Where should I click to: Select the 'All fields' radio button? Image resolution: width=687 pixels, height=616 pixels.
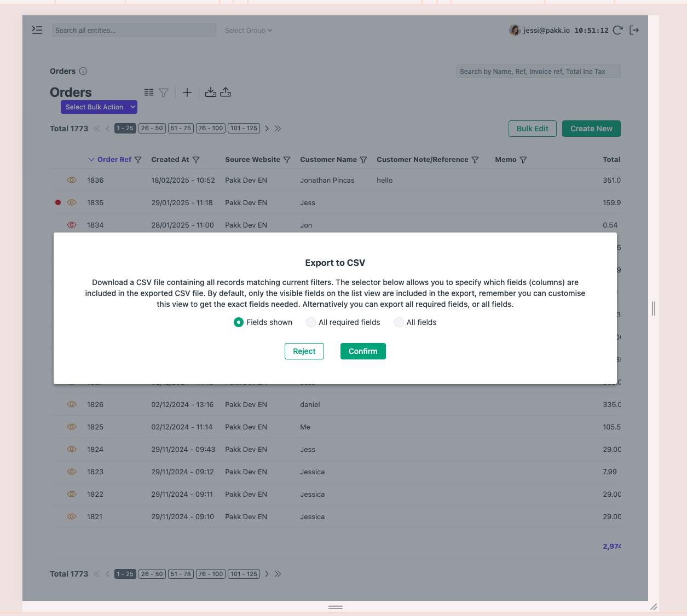tap(399, 322)
